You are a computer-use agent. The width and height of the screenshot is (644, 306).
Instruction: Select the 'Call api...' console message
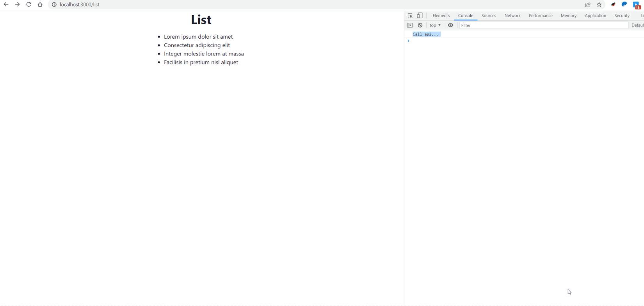pos(425,34)
